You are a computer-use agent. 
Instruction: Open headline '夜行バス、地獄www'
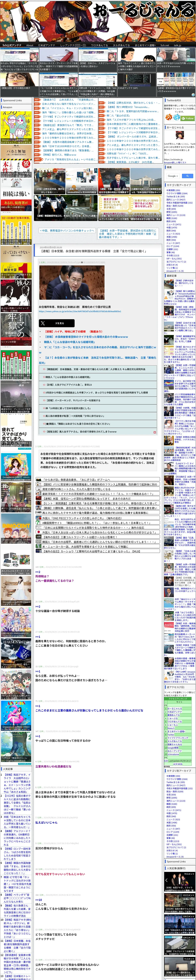point(59,155)
